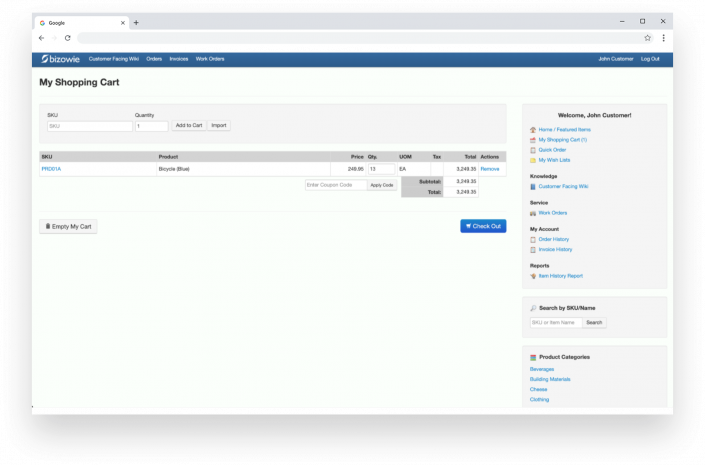The width and height of the screenshot is (705, 465).
Task: Open the PROD01A SKU link
Action: pyautogui.click(x=51, y=169)
